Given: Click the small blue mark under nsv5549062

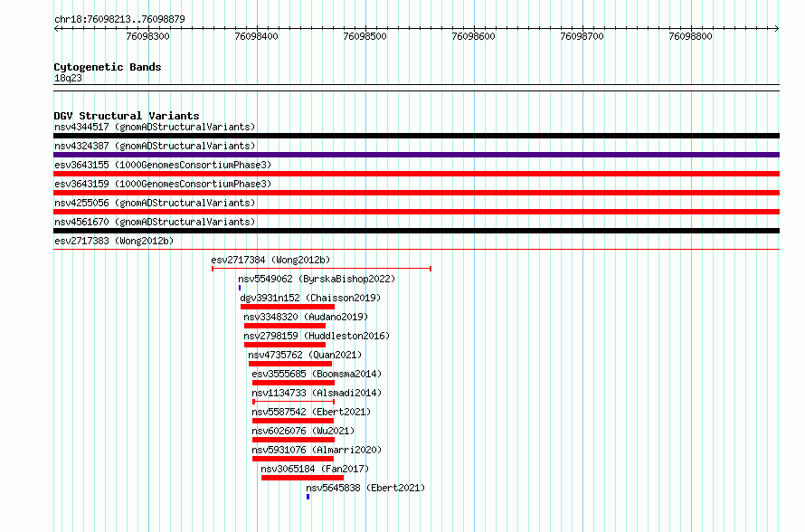Looking at the screenshot, I should click(x=240, y=288).
